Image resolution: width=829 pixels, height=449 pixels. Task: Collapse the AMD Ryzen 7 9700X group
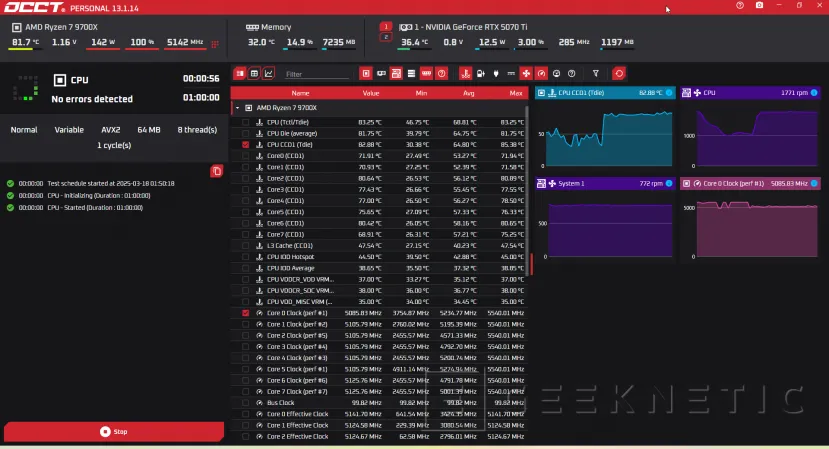pos(237,108)
